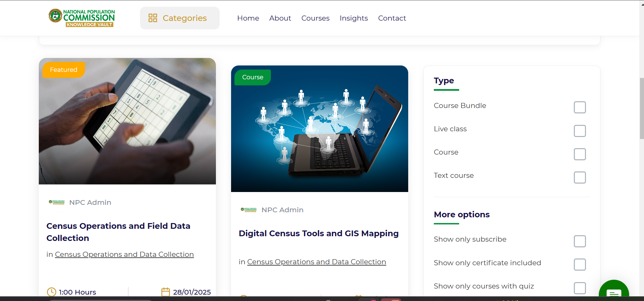Click the Categories grid icon

click(x=153, y=18)
